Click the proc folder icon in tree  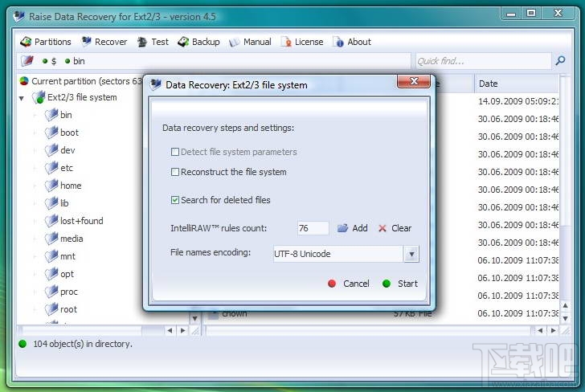point(51,292)
